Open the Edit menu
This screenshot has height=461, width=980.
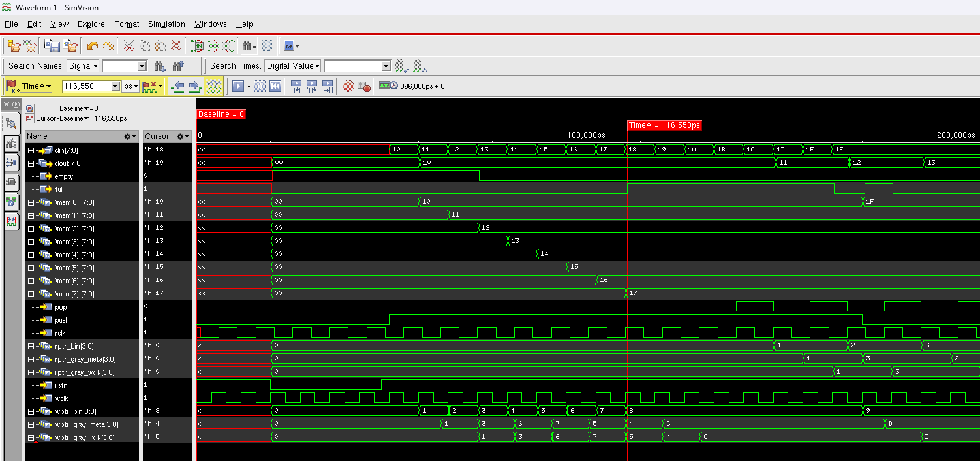(34, 24)
